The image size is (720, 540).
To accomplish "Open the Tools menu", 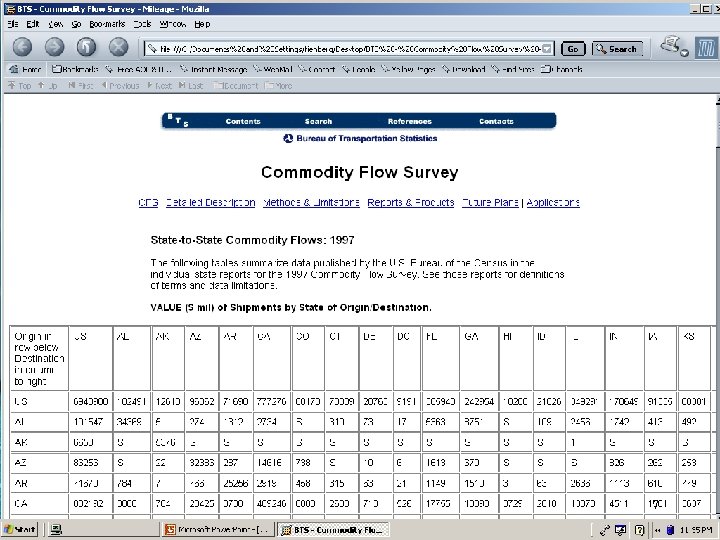I will click(142, 24).
